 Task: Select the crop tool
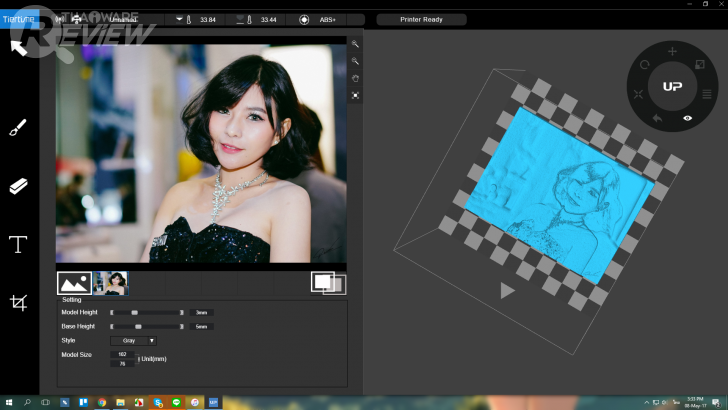click(19, 302)
